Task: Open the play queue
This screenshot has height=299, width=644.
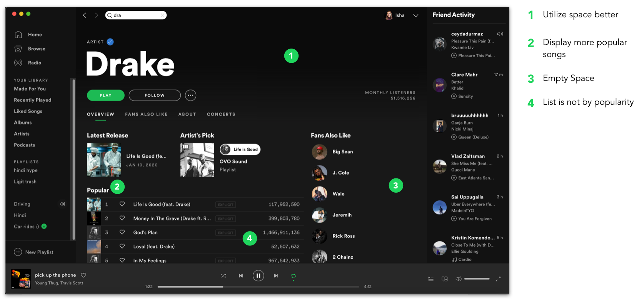Action: [431, 279]
